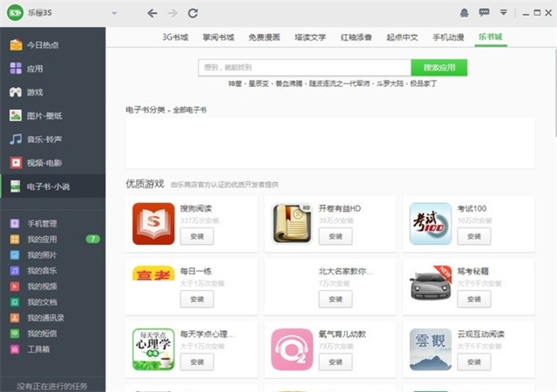Expand the device name dropdown arrow
The image size is (557, 392).
point(114,13)
